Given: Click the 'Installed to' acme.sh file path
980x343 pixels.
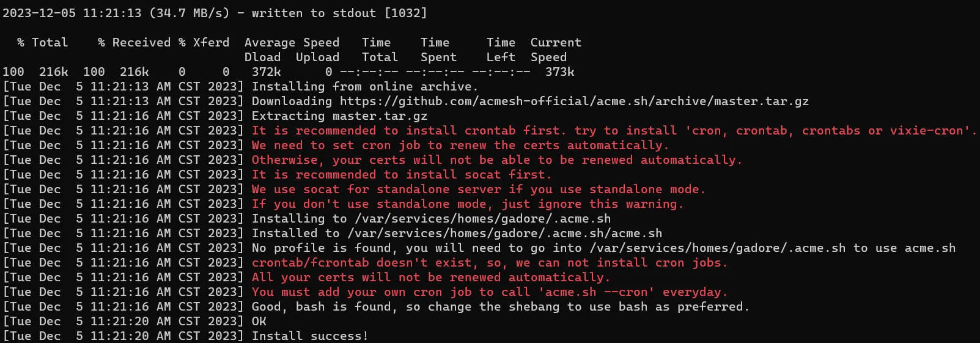Looking at the screenshot, I should (504, 233).
